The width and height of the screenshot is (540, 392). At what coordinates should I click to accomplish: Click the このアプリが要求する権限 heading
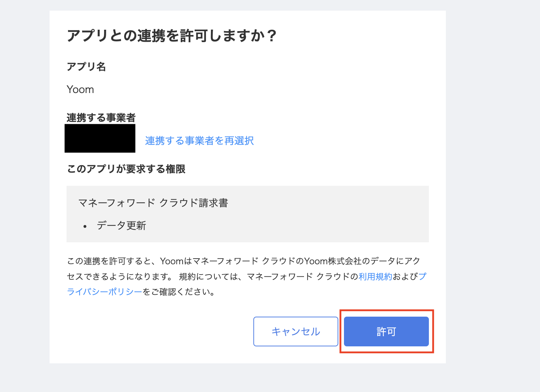[x=126, y=169]
